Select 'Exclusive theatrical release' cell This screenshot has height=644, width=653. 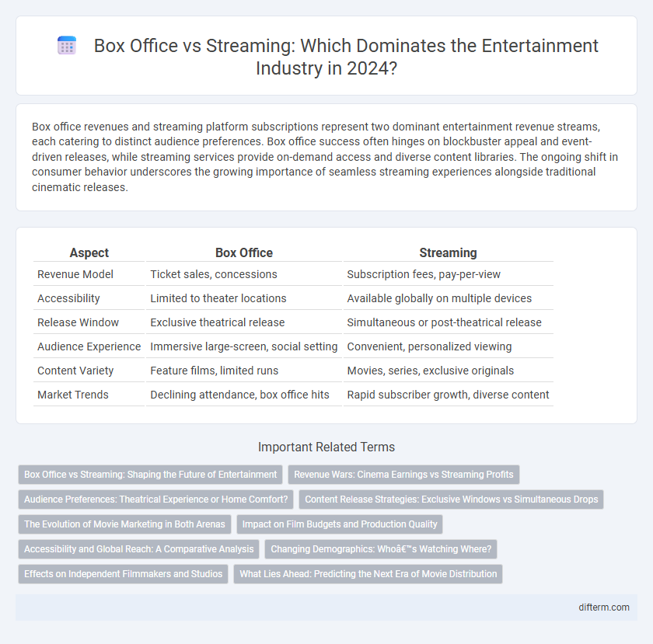(244, 322)
